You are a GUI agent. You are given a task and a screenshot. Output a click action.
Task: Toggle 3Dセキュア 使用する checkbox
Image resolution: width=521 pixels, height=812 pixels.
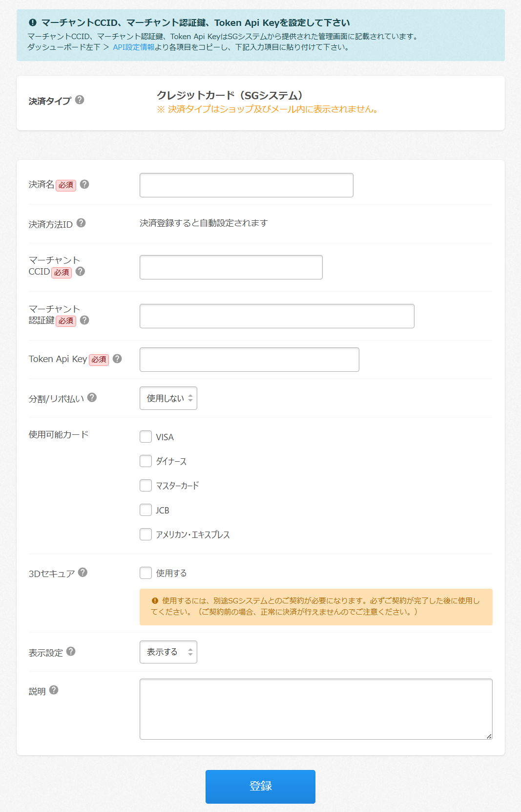pyautogui.click(x=146, y=573)
